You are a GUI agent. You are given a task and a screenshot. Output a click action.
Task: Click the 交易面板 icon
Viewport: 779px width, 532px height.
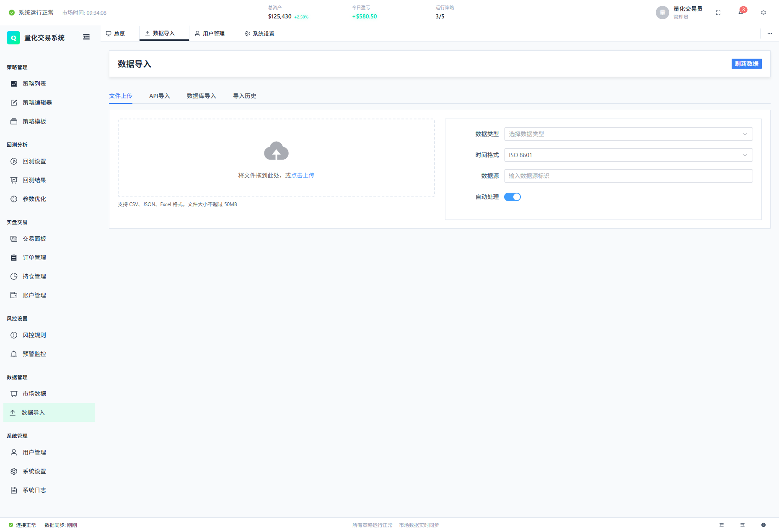click(14, 239)
